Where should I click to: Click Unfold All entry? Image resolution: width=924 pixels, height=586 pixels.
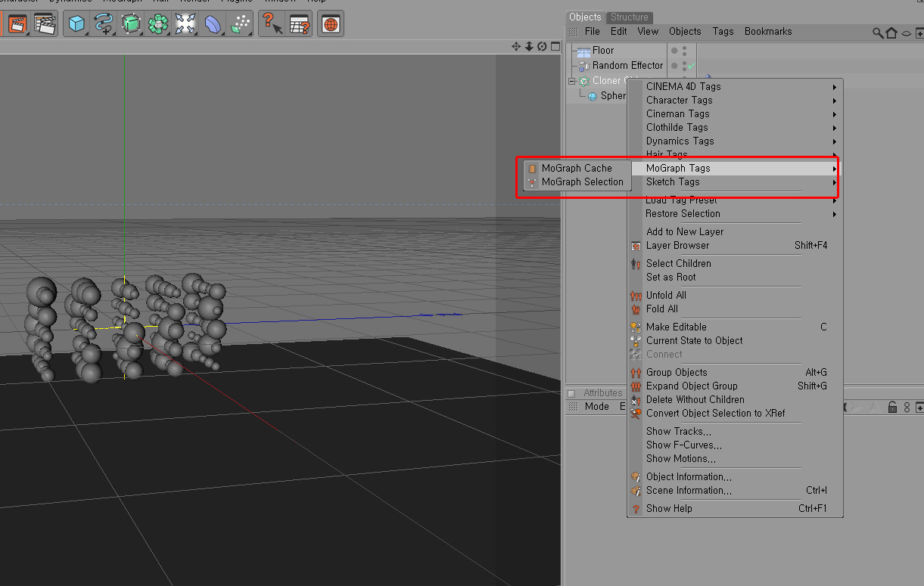coord(735,295)
